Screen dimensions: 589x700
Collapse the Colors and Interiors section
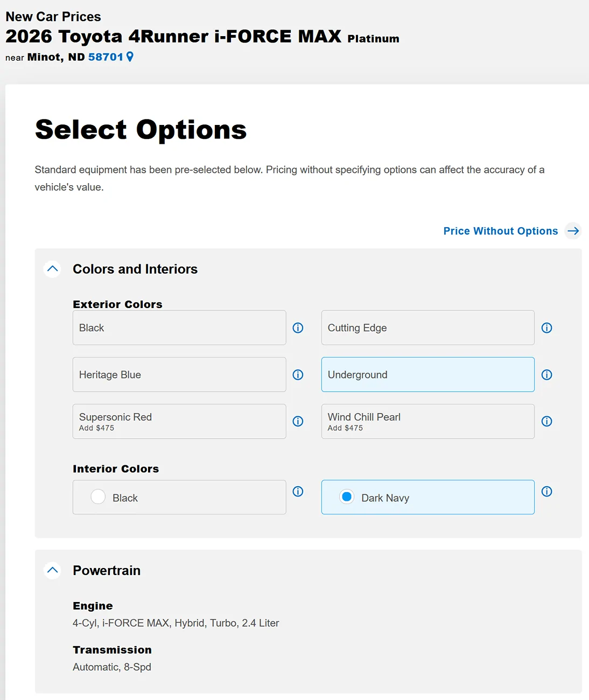click(x=52, y=269)
